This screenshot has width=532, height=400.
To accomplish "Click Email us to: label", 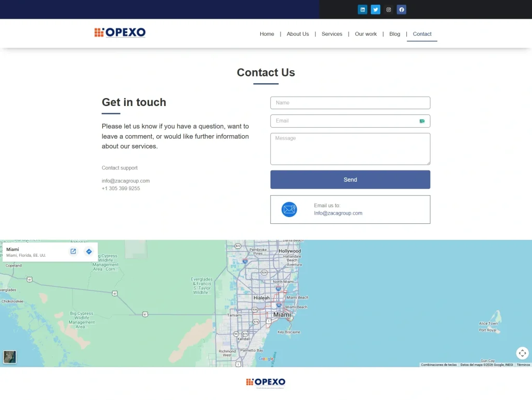I will coord(327,206).
